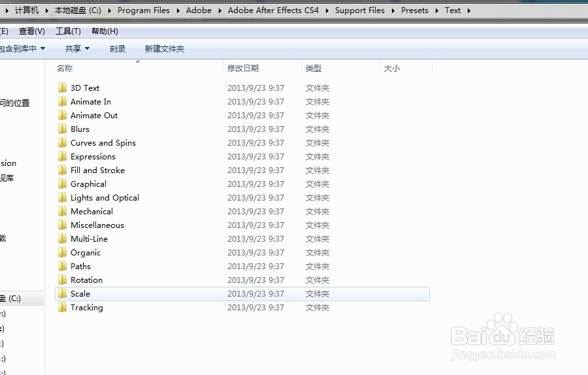Go to Program Files in address bar

coord(144,10)
